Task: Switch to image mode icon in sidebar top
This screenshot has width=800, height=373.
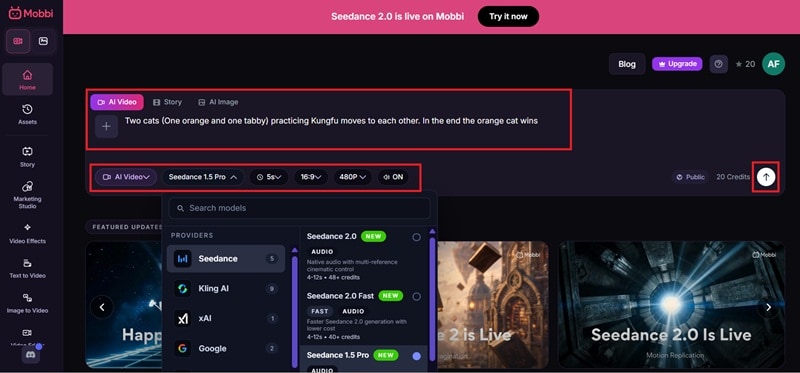Action: coord(43,41)
